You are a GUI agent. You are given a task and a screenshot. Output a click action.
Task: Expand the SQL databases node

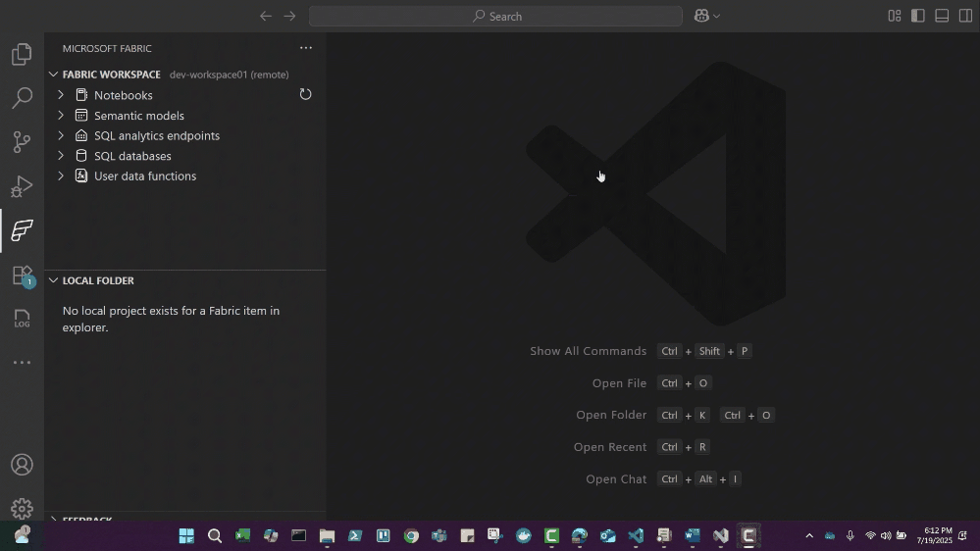61,156
